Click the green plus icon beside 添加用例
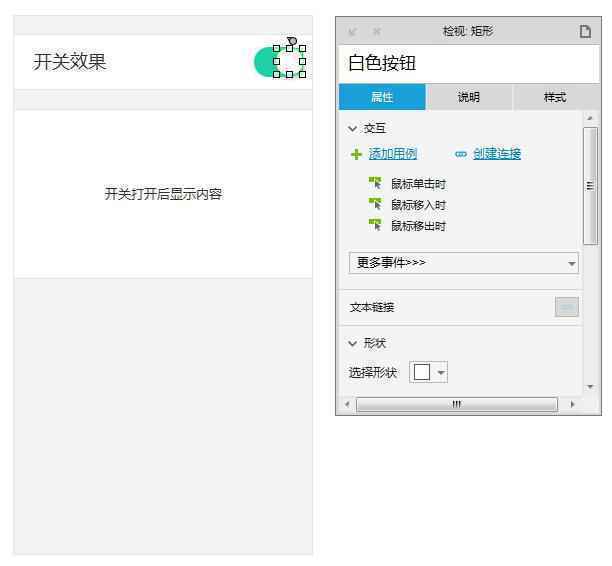The image size is (612, 566). pos(356,154)
